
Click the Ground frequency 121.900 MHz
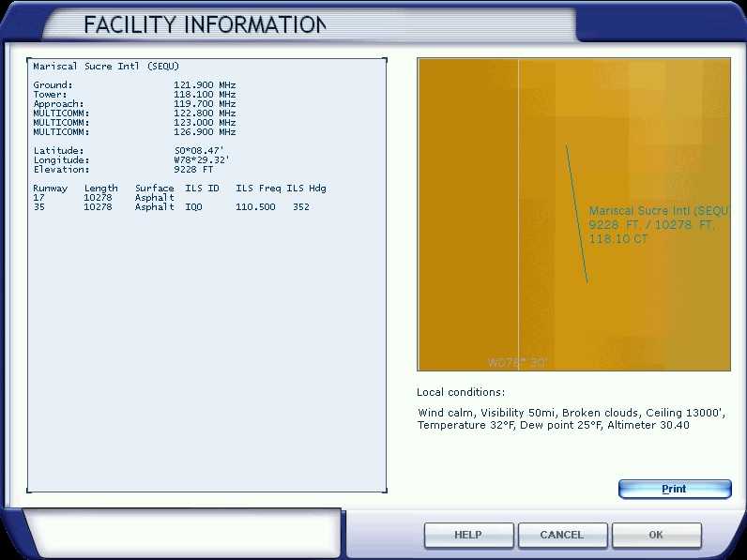pos(205,84)
